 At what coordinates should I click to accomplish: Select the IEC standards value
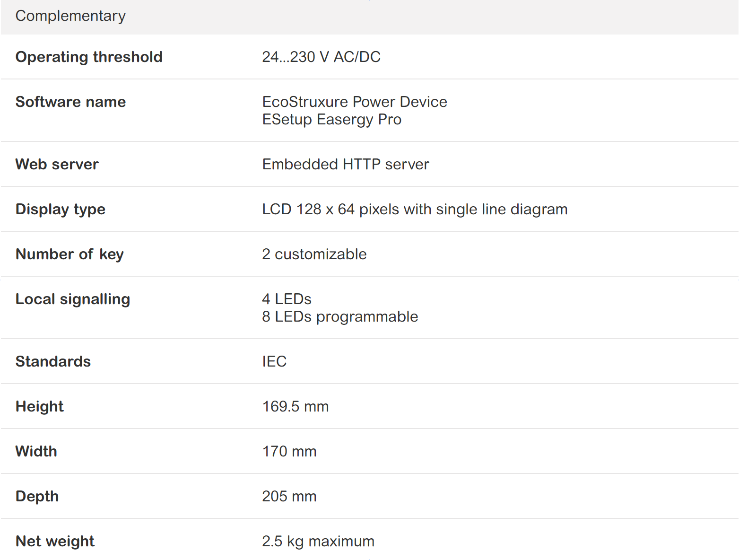(274, 361)
